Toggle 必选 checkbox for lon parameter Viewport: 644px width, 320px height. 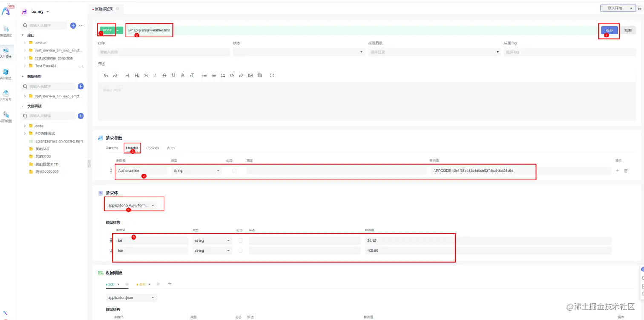(240, 251)
